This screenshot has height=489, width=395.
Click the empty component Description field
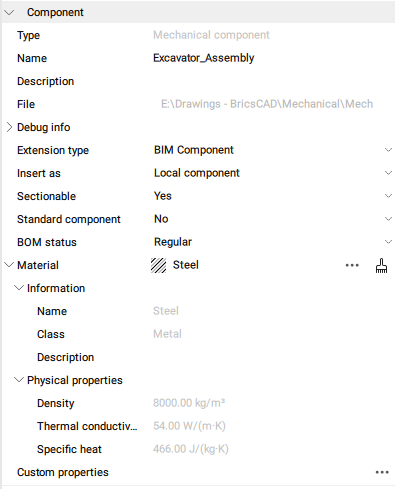(x=272, y=81)
